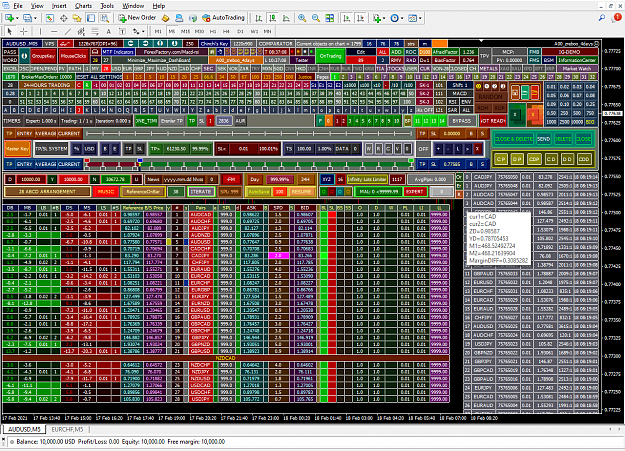Expand the arrows objects dropdown
This screenshot has width=625, height=451.
point(143,31)
